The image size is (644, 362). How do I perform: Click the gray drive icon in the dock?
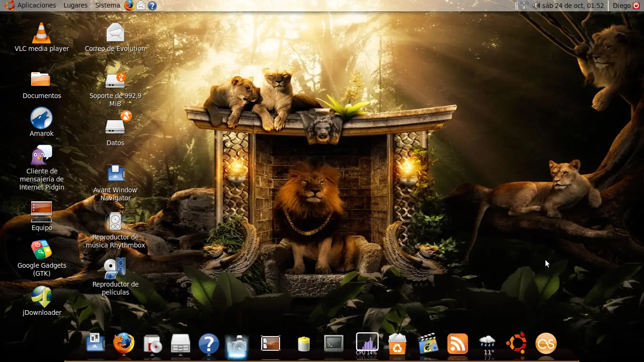(181, 344)
